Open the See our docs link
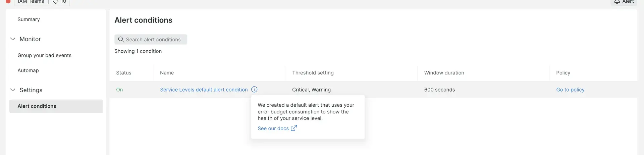 273,128
